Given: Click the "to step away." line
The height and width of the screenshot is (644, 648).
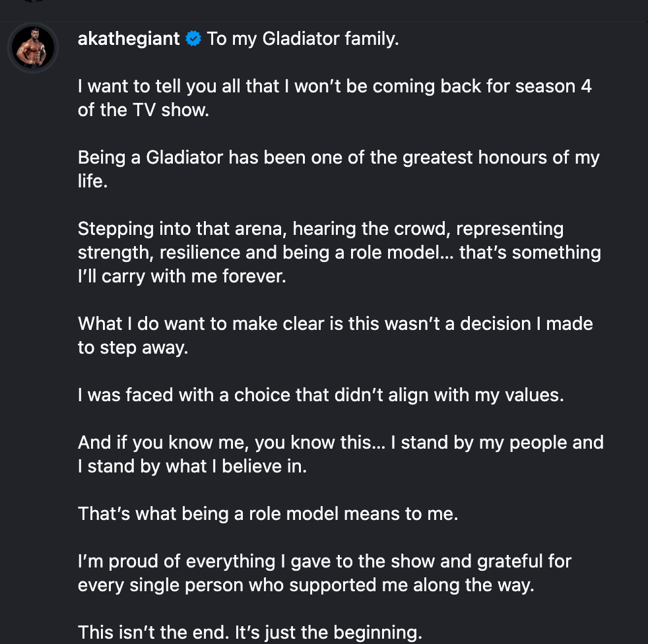Looking at the screenshot, I should 133,348.
